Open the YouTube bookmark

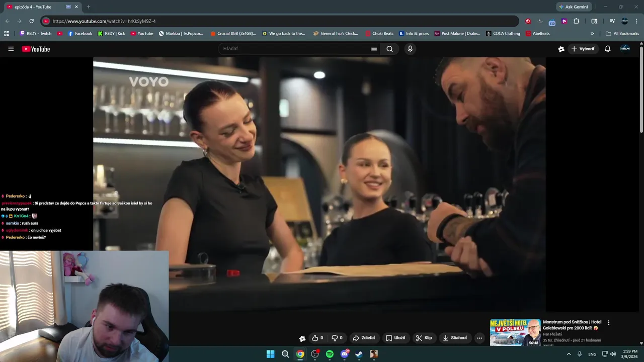[142, 34]
